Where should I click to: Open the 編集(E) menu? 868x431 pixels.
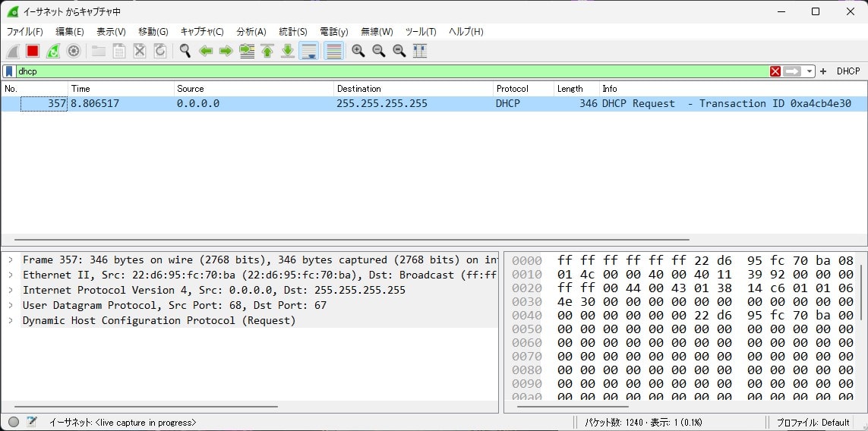70,32
